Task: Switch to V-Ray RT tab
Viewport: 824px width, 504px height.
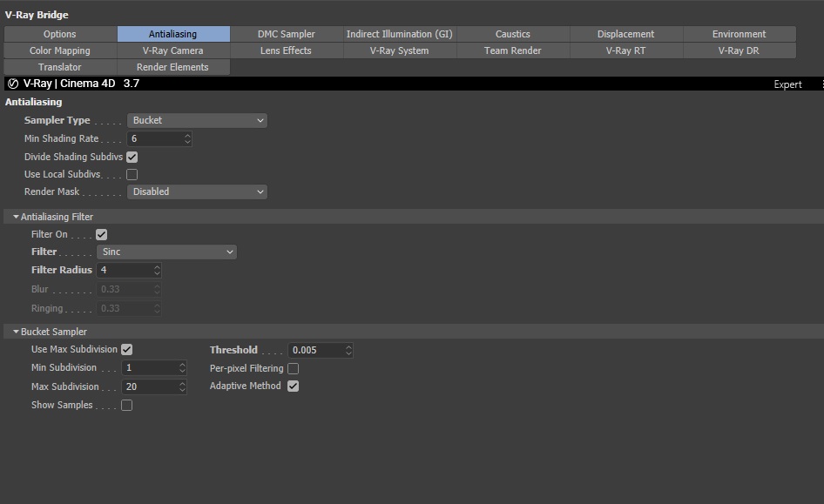Action: click(626, 51)
